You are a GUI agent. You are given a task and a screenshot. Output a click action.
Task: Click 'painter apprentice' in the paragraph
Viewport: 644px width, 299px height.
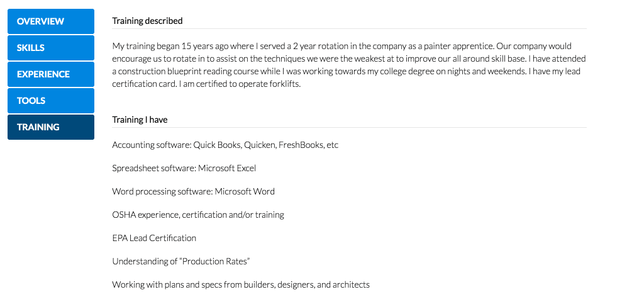click(x=456, y=46)
